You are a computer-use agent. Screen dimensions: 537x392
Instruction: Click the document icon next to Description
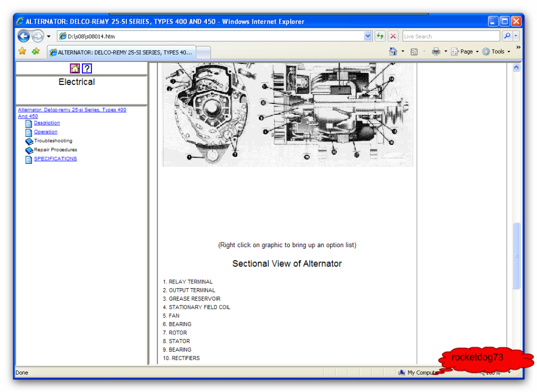(x=28, y=123)
